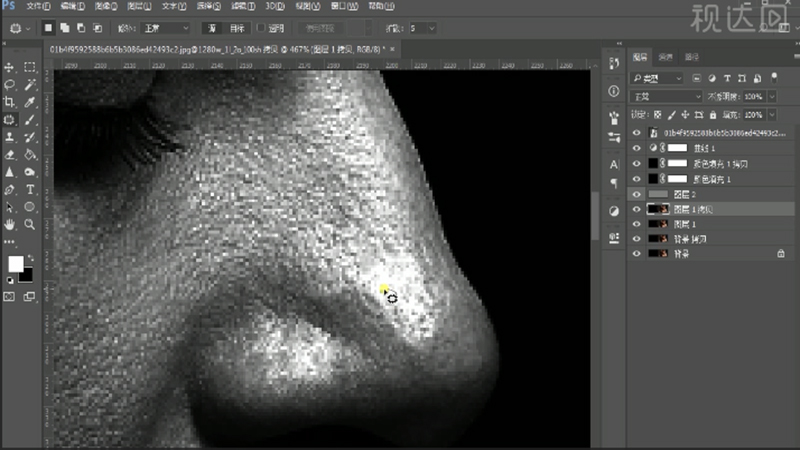Choose New Selection mode in options bar
The height and width of the screenshot is (450, 800).
(48, 28)
